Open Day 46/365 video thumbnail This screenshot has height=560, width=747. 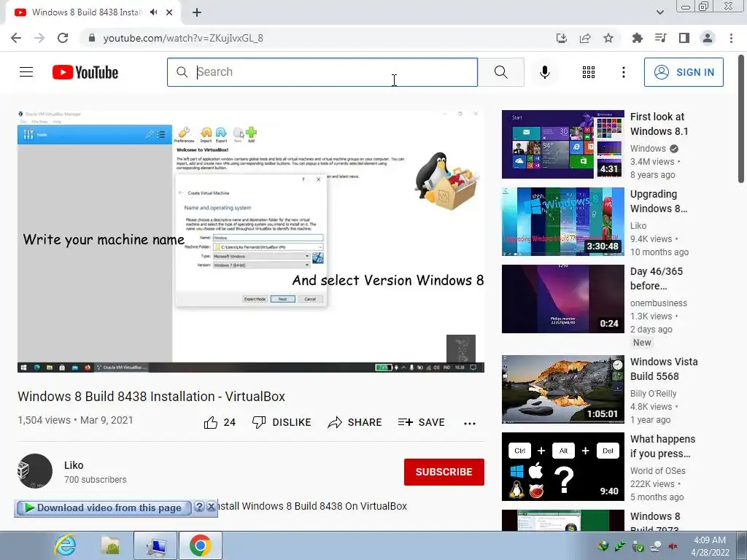pyautogui.click(x=563, y=299)
